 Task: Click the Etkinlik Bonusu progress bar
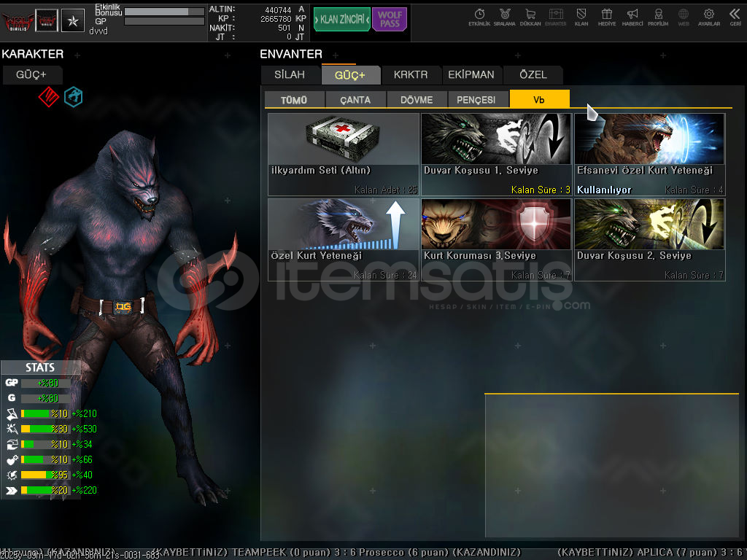tap(164, 12)
